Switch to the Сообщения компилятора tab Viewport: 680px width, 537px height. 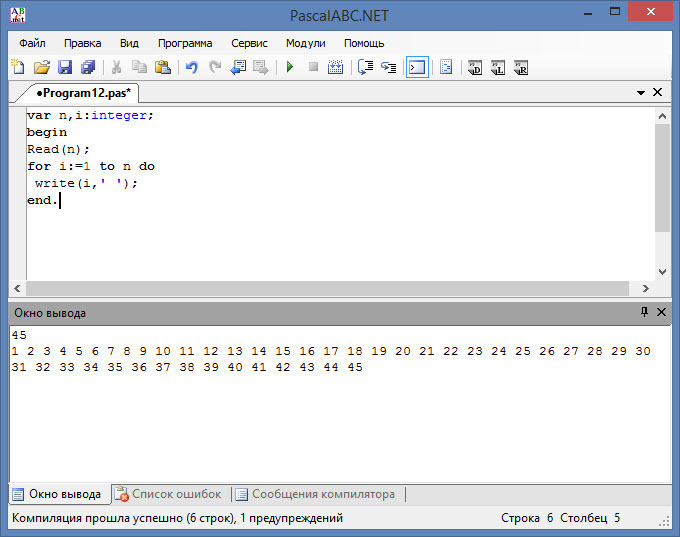(x=316, y=494)
